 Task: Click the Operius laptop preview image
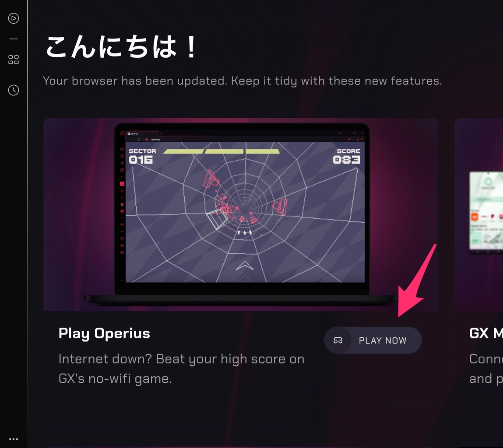pos(241,214)
